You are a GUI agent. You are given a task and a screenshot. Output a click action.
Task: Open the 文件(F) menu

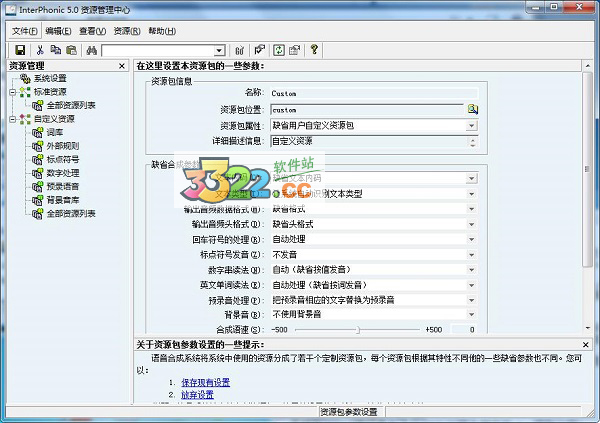(24, 31)
